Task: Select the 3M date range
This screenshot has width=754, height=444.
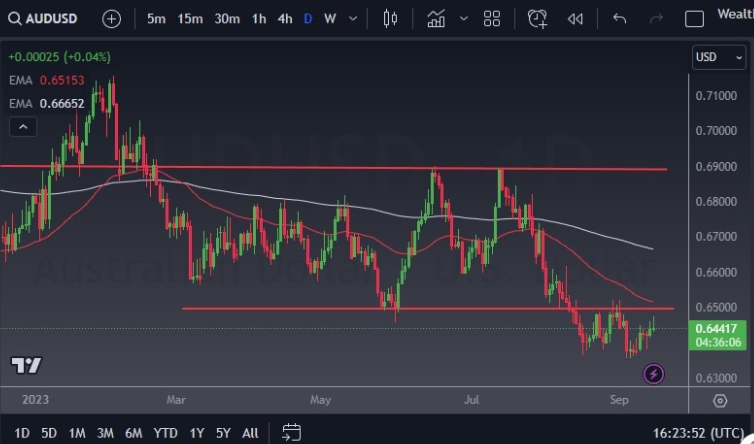Action: pos(105,433)
